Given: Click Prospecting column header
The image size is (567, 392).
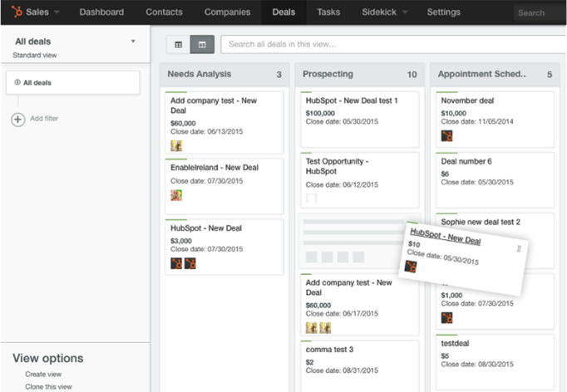Looking at the screenshot, I should 360,75.
